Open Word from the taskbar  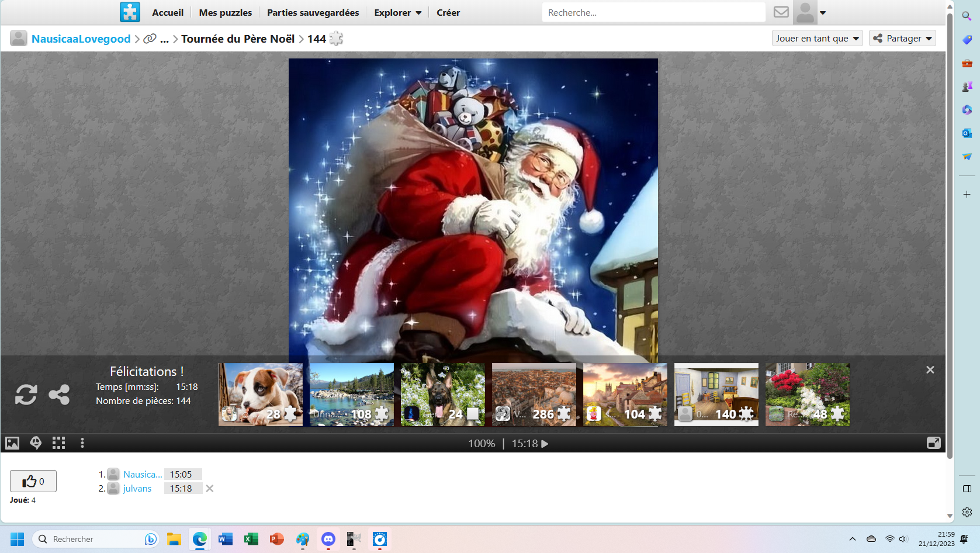click(226, 539)
